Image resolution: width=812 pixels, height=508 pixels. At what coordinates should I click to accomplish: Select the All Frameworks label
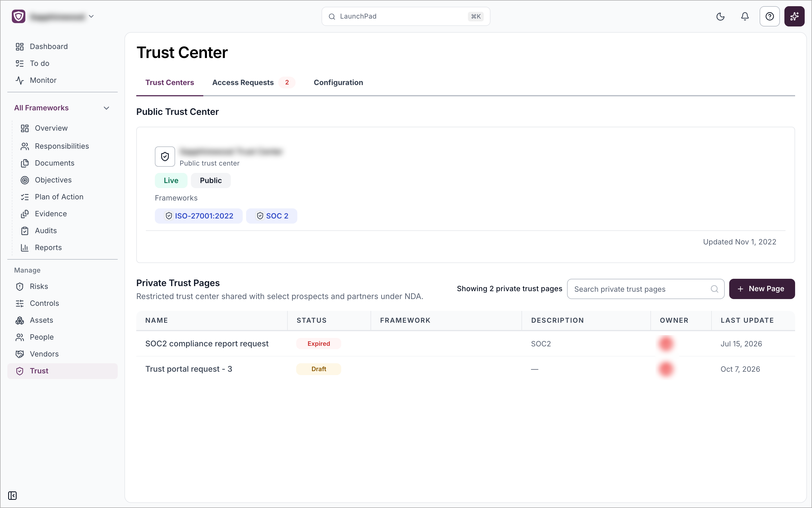coord(41,108)
